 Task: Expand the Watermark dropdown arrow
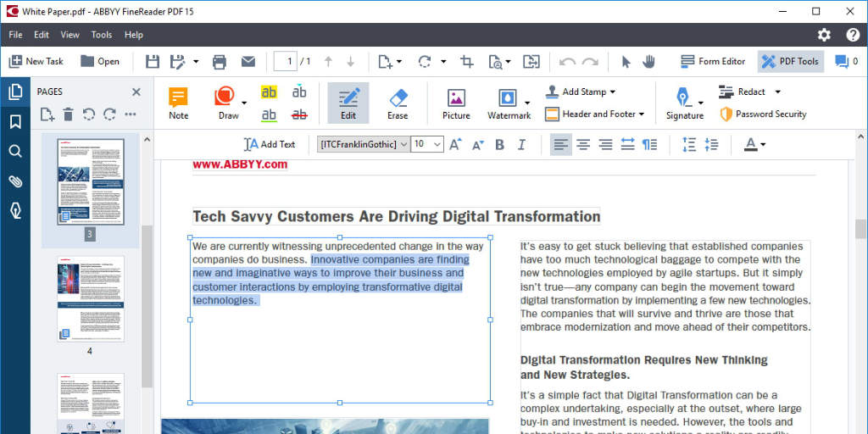(527, 103)
